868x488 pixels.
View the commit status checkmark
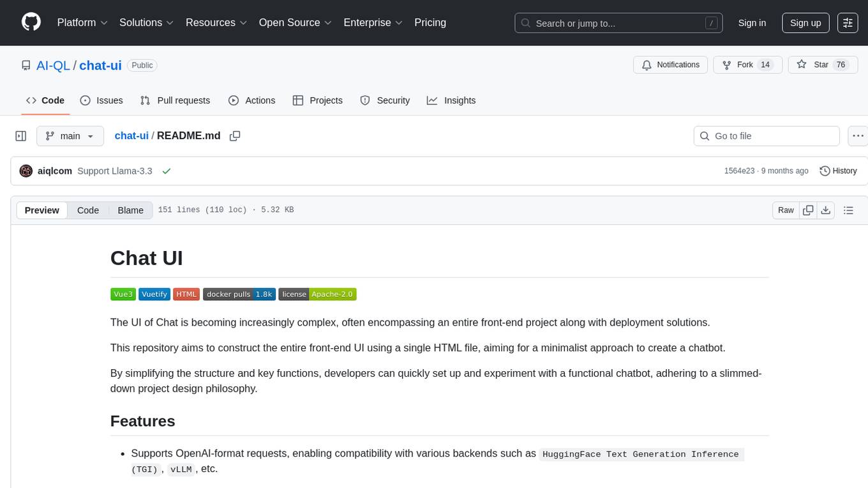[167, 171]
